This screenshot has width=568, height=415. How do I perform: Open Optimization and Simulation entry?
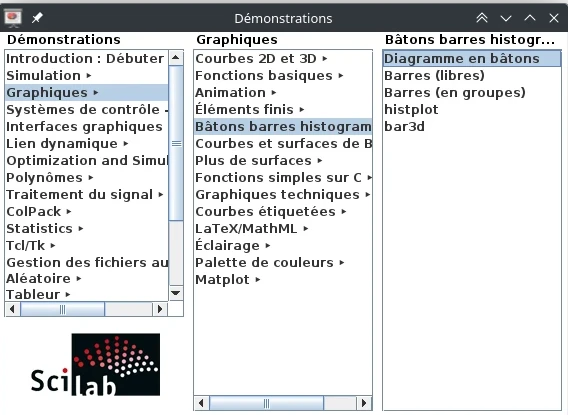point(87,160)
